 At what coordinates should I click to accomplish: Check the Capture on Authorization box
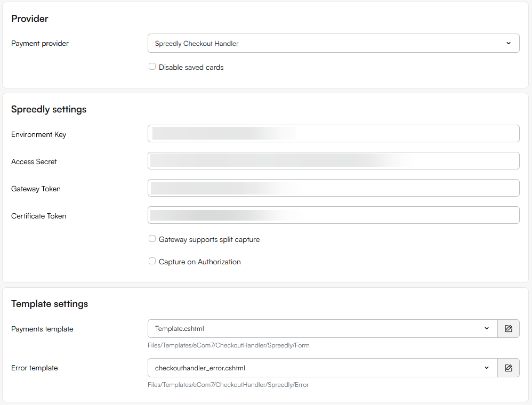click(152, 262)
